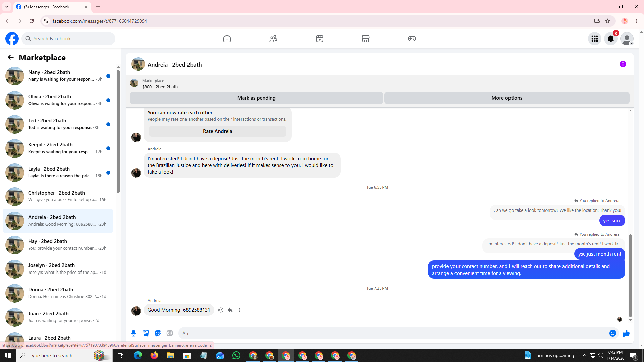Open conversation information purple icon
644x362 pixels.
click(x=623, y=64)
